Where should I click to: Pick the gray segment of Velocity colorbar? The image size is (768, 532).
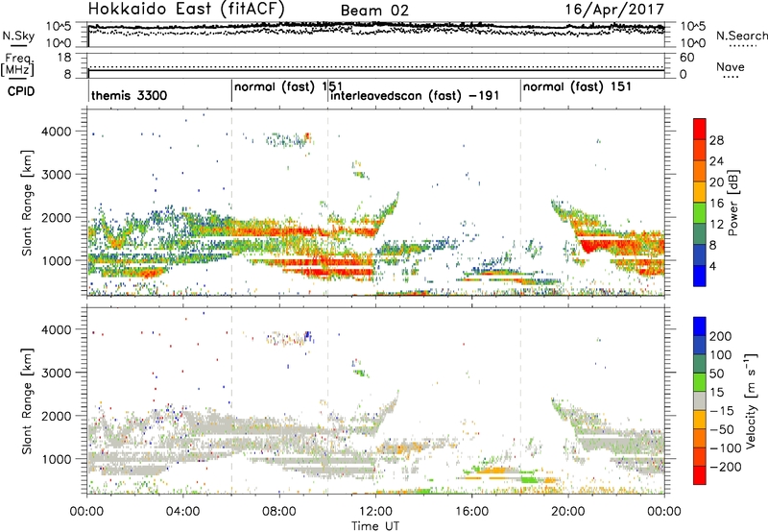pos(700,401)
